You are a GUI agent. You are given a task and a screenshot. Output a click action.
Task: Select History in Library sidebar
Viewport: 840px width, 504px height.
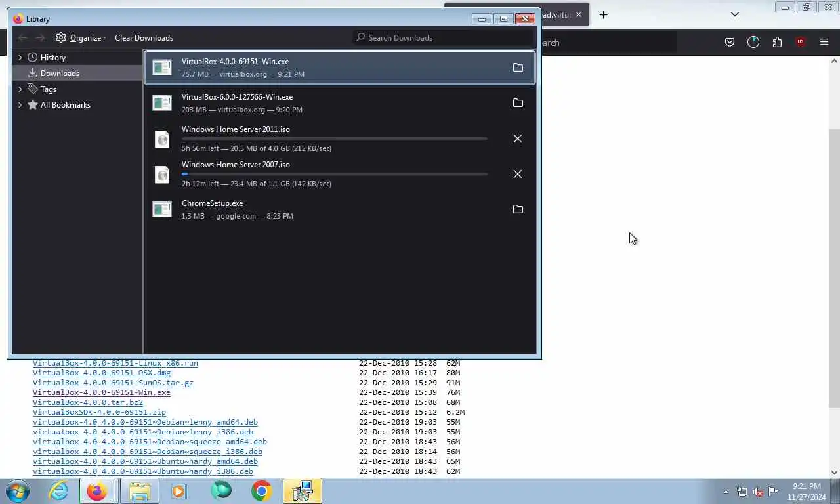77,58
